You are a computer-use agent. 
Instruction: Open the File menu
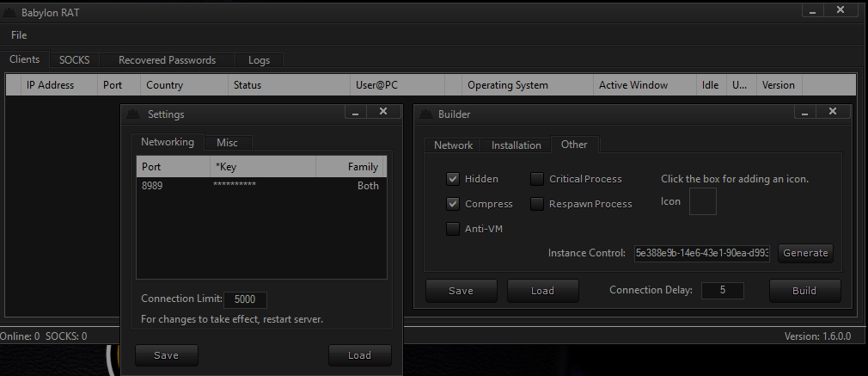pyautogui.click(x=19, y=35)
